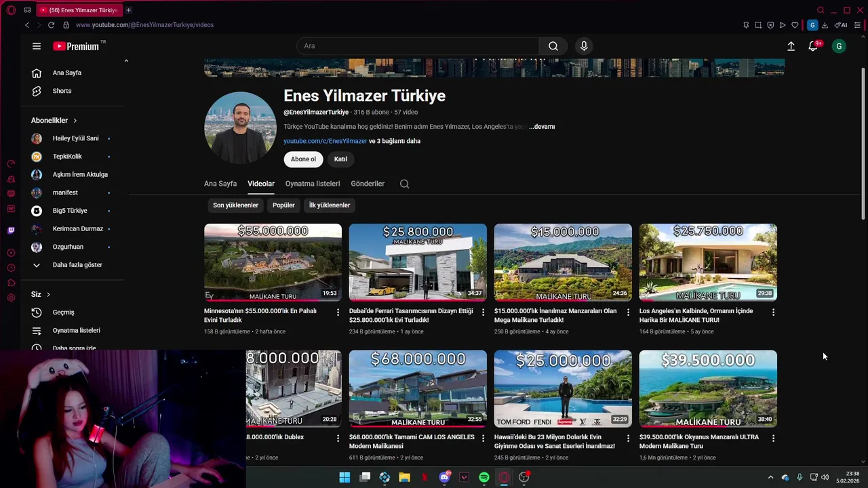Select Popüler filter chip
The image size is (868, 488).
[283, 205]
